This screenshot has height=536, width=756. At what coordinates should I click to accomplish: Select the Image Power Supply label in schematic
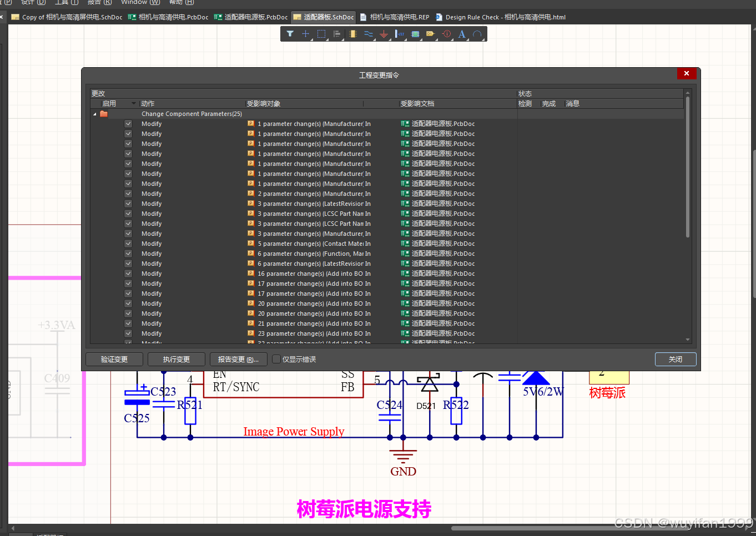click(x=294, y=432)
